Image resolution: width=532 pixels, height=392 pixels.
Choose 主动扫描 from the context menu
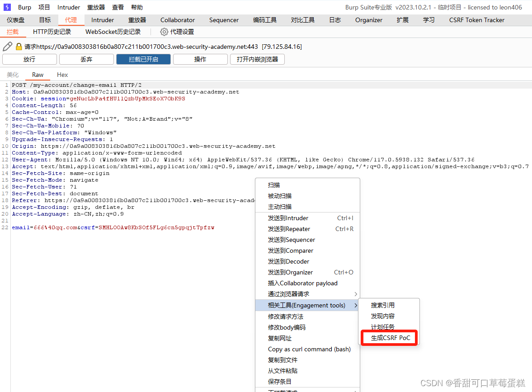pyautogui.click(x=307, y=207)
